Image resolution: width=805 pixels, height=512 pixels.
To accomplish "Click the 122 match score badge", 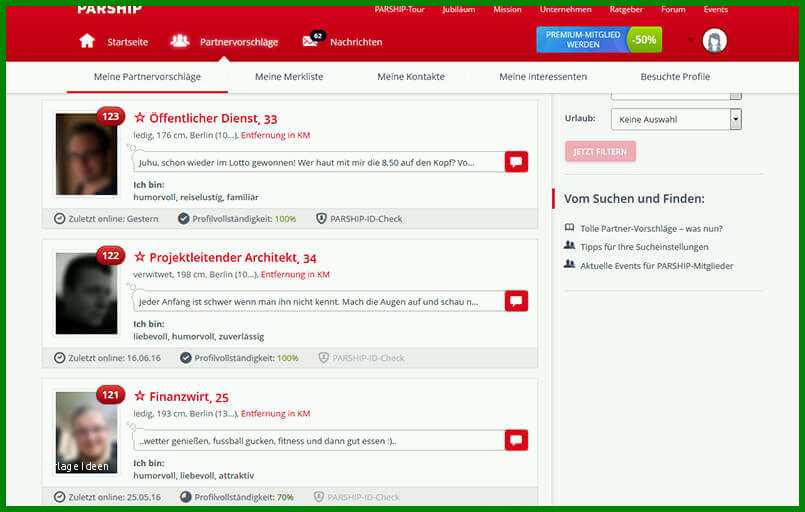I will tap(110, 256).
